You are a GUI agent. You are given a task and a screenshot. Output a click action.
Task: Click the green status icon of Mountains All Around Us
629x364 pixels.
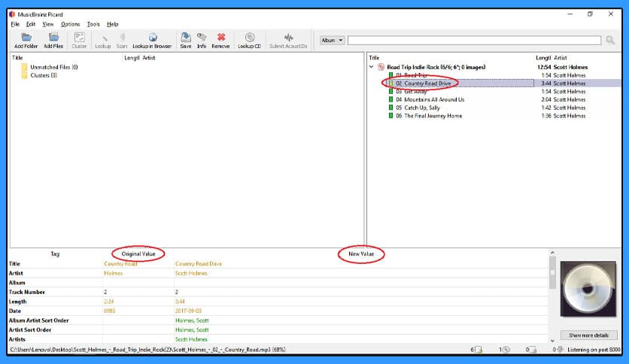[x=390, y=99]
